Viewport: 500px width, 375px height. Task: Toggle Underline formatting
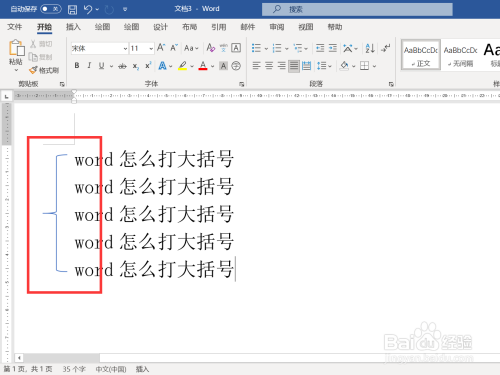click(x=101, y=66)
